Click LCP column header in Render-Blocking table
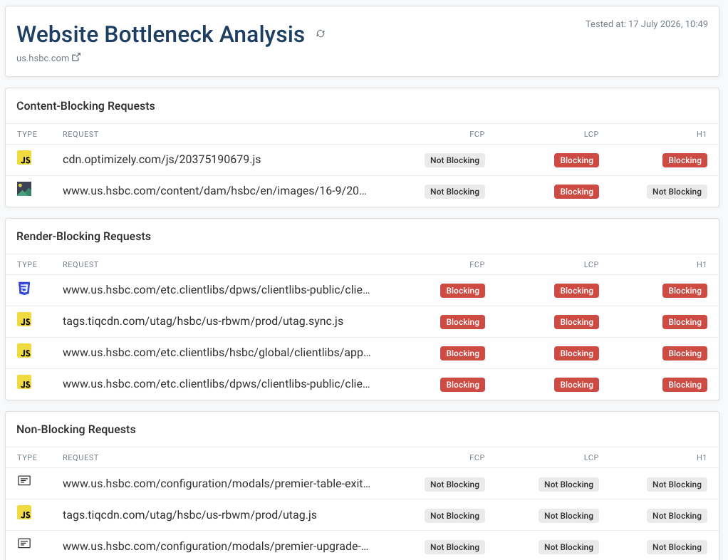 [x=591, y=264]
